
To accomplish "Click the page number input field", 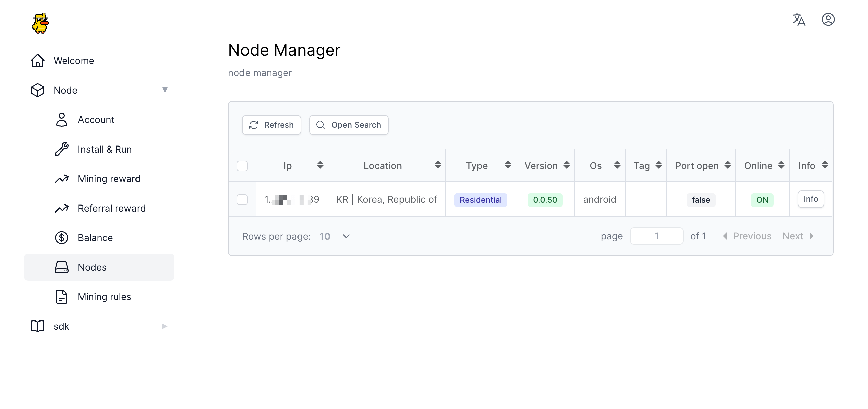I will [656, 236].
